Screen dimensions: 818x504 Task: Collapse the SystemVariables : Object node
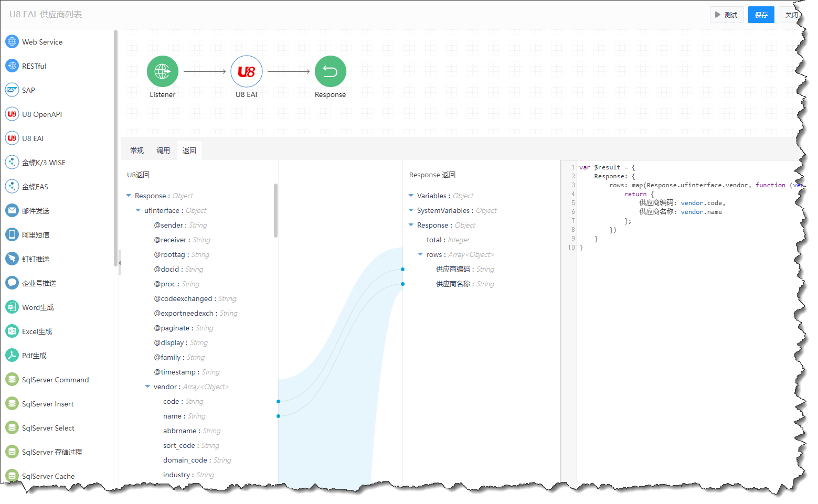tap(411, 210)
